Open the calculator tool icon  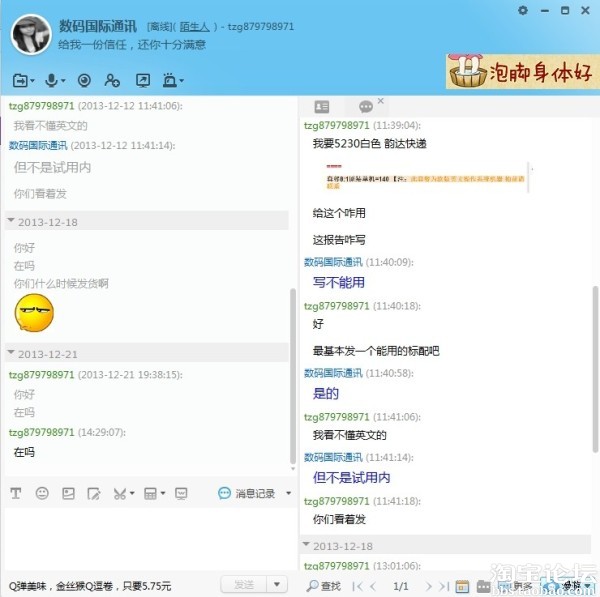coord(150,494)
